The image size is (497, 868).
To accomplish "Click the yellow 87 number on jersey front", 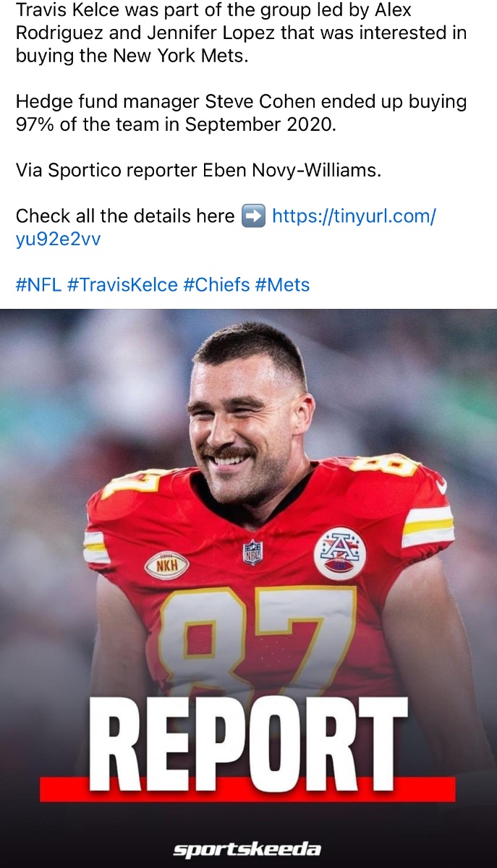I will tap(257, 637).
